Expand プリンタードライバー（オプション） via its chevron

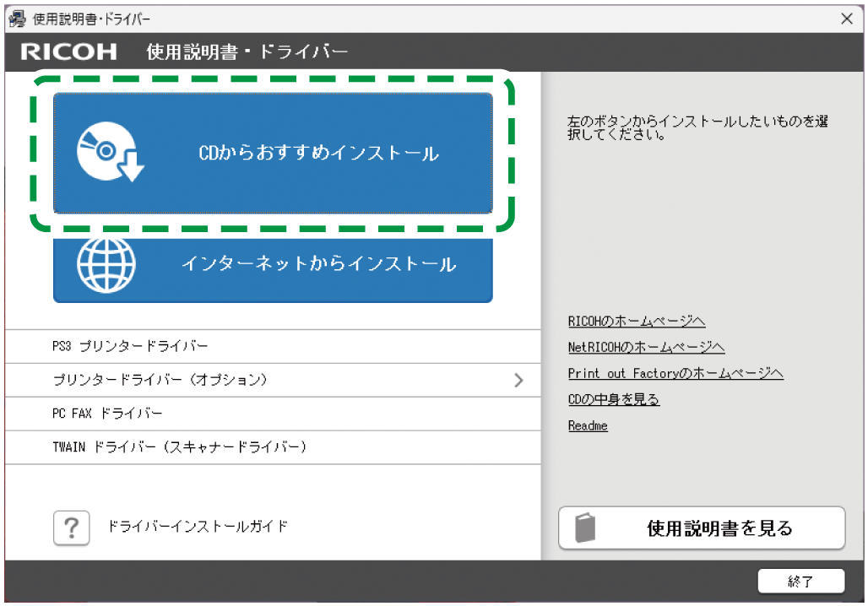(520, 380)
